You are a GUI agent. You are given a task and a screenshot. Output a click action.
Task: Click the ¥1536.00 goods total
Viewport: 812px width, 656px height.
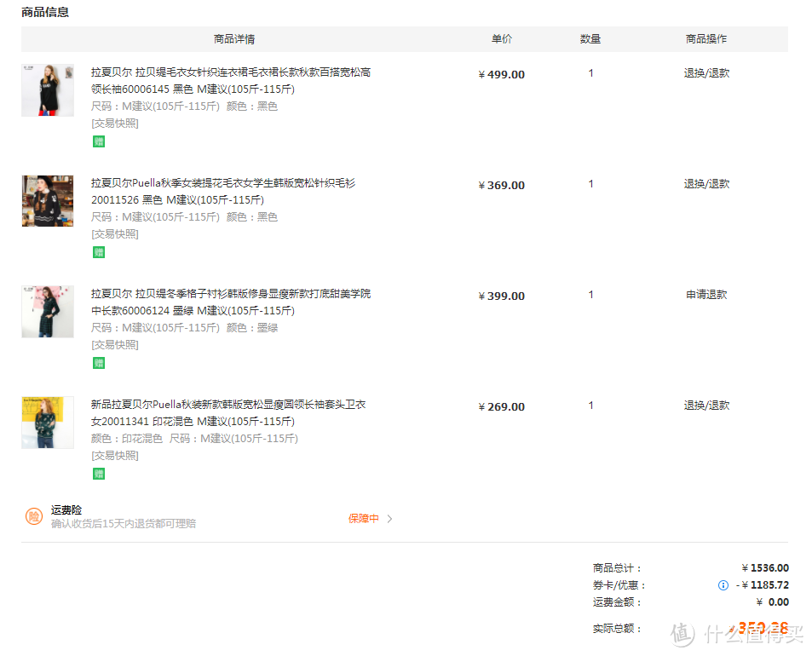(x=765, y=568)
